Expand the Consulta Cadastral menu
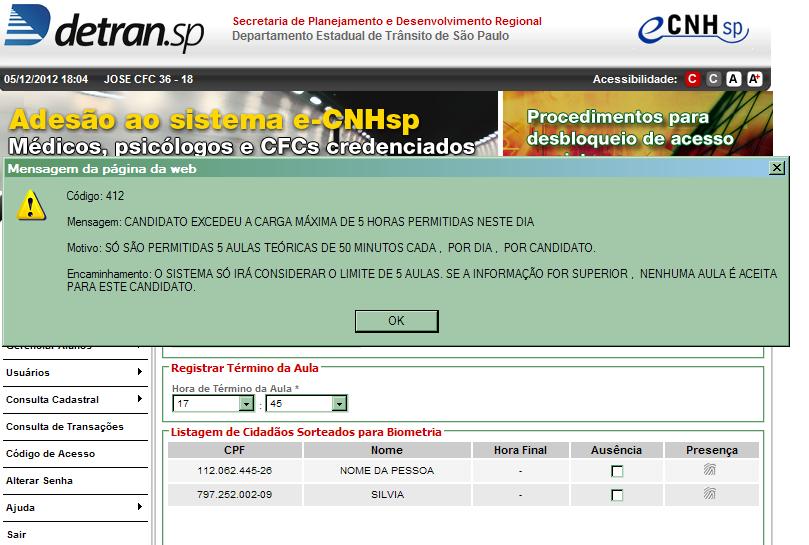Screen dimensions: 809x545 (x=75, y=399)
